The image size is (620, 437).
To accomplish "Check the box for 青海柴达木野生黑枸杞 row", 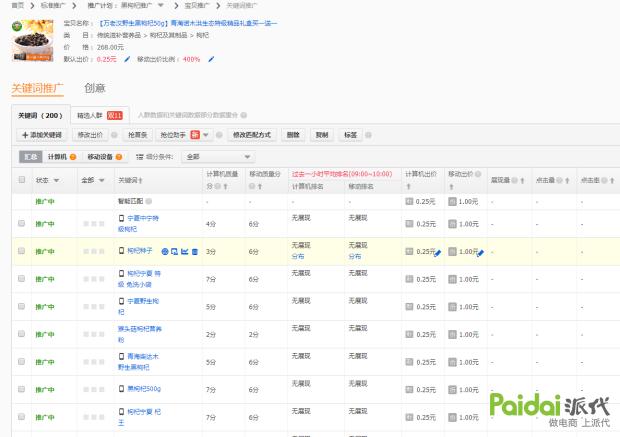I will (x=22, y=361).
